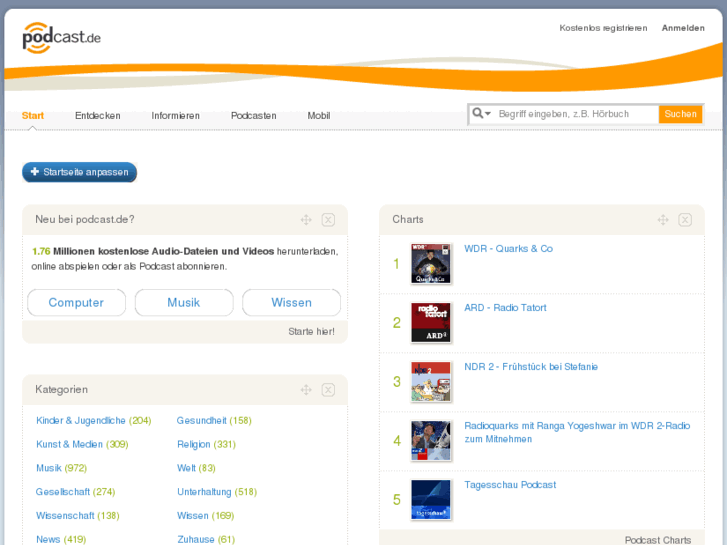
Task: Open the Start tab
Action: pos(33,115)
